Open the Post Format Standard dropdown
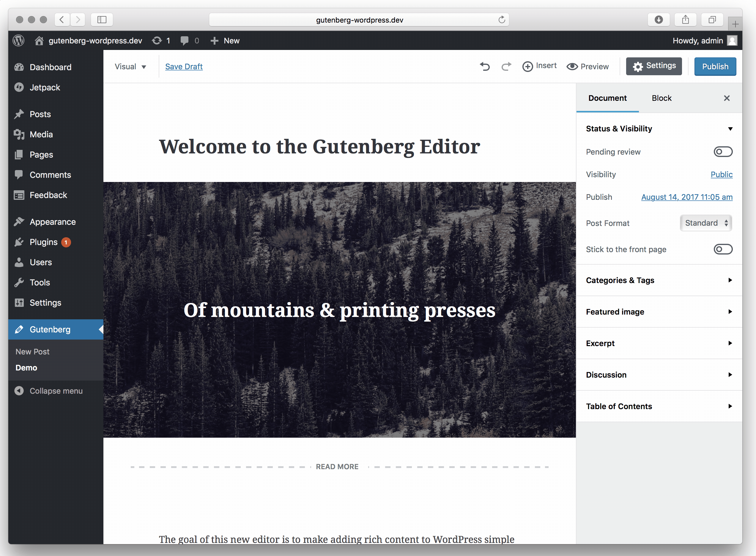The width and height of the screenshot is (756, 556). (706, 223)
